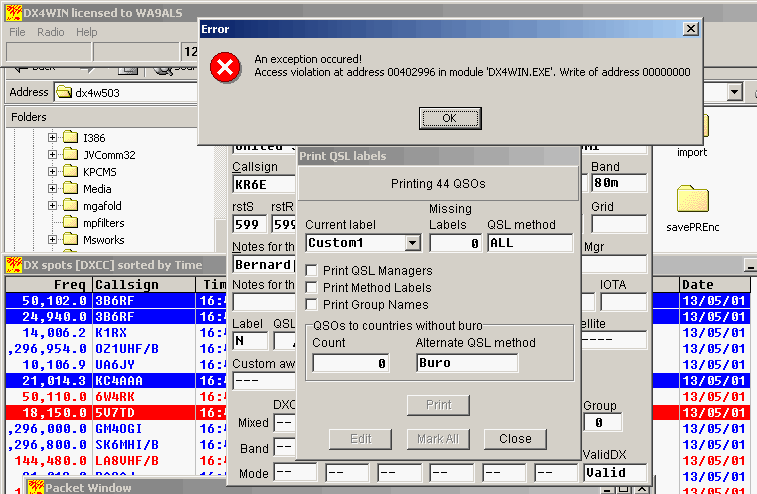
Task: Click Close in Print QSL labels
Action: (515, 439)
